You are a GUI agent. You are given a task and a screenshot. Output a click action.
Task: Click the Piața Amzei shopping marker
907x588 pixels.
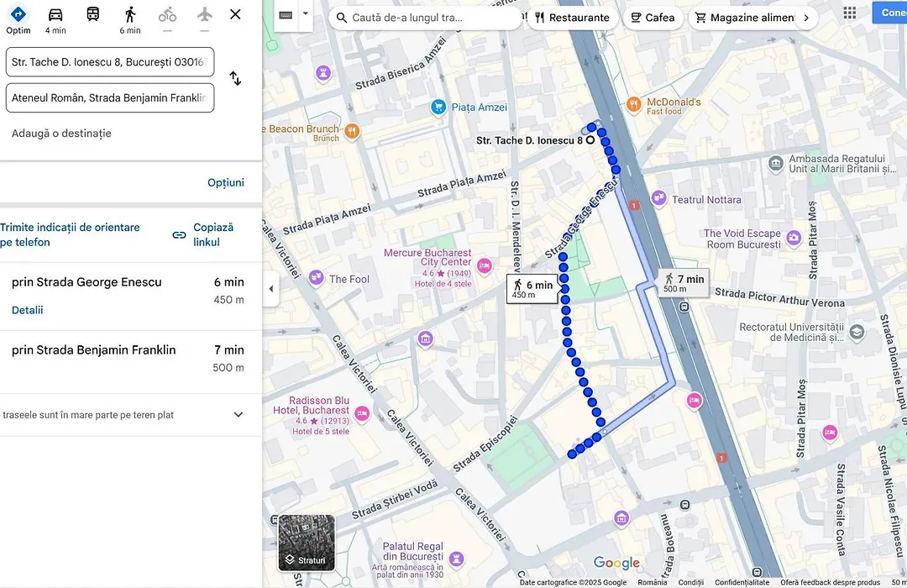(x=438, y=107)
